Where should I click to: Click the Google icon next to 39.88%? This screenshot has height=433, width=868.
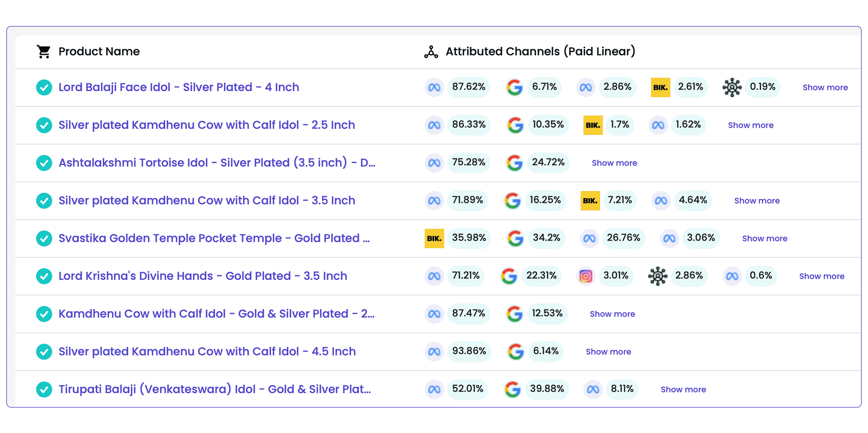pos(513,389)
